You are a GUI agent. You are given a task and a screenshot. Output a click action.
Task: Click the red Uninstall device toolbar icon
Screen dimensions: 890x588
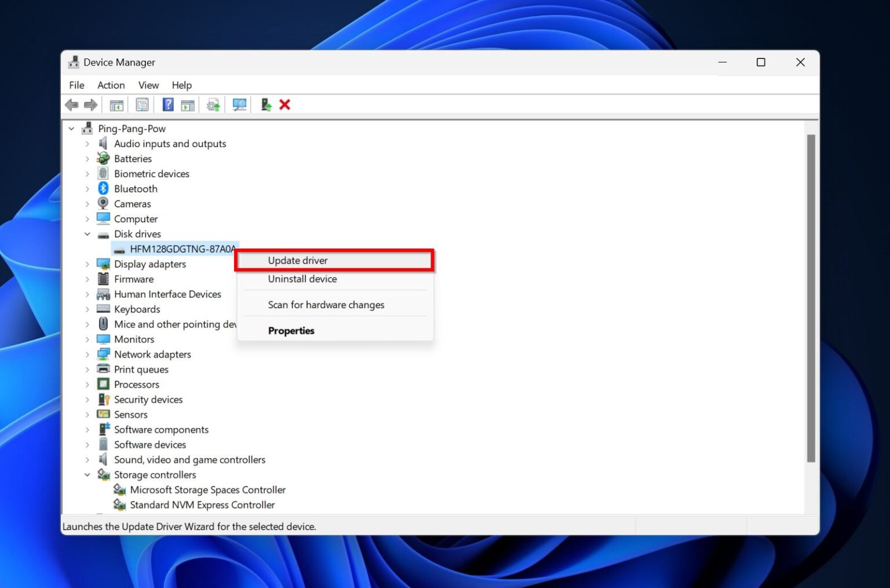pyautogui.click(x=284, y=104)
